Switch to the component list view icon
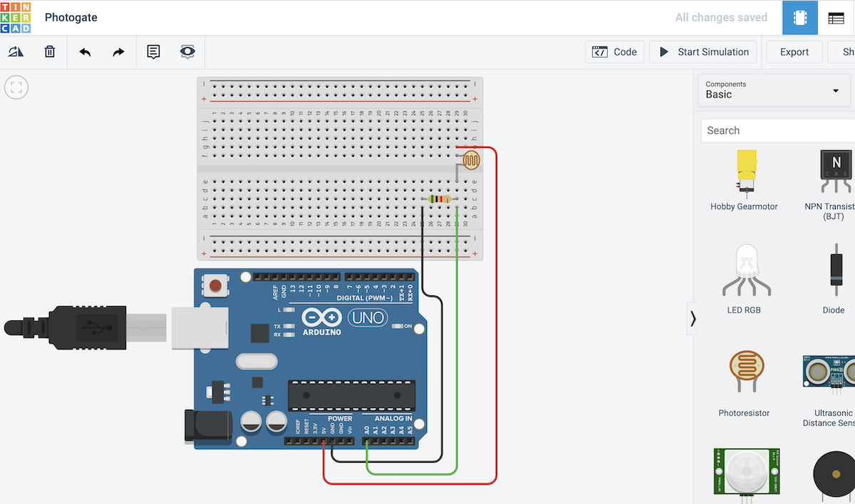 coord(834,17)
